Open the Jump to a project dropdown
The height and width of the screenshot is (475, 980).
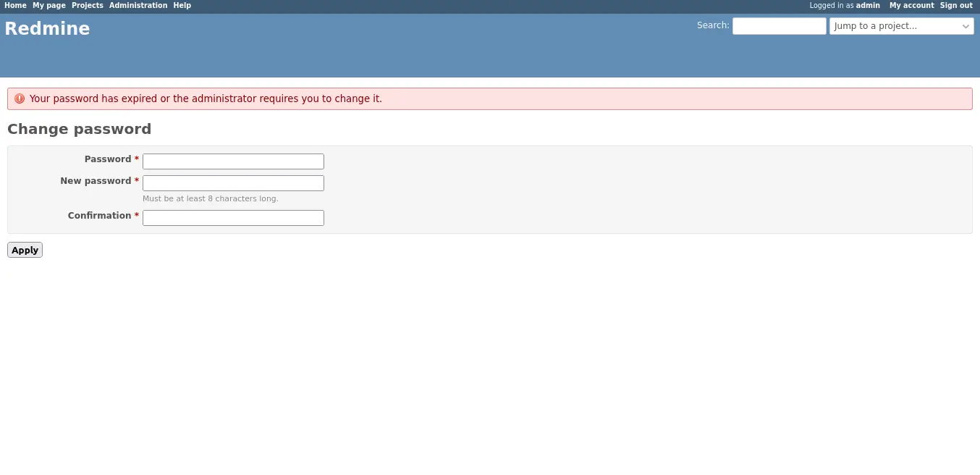pyautogui.click(x=901, y=26)
